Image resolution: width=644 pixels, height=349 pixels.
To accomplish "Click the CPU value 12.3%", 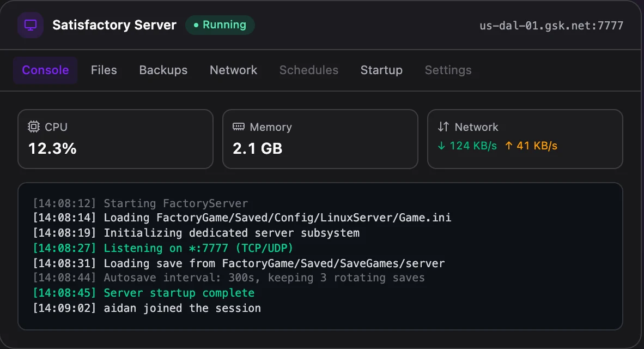I will click(x=52, y=148).
